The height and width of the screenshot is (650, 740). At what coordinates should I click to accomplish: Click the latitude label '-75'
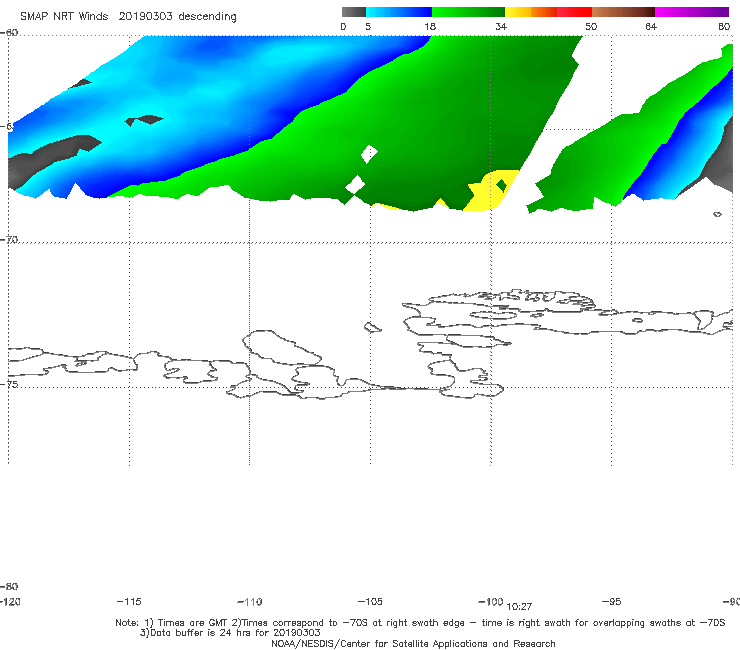[x=9, y=384]
